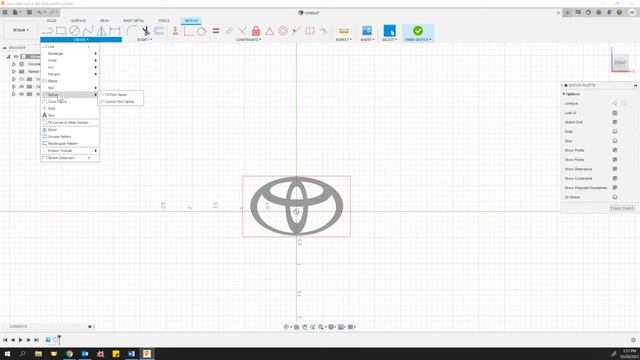Click the Insert image icon

coord(367,31)
